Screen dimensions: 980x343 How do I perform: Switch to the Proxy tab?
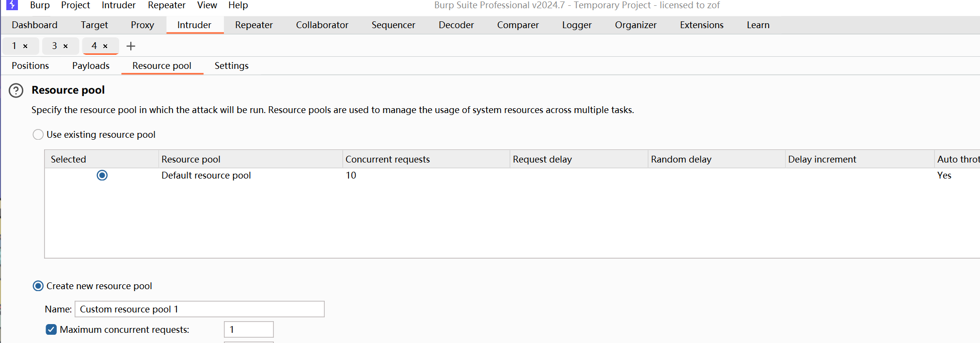point(142,25)
